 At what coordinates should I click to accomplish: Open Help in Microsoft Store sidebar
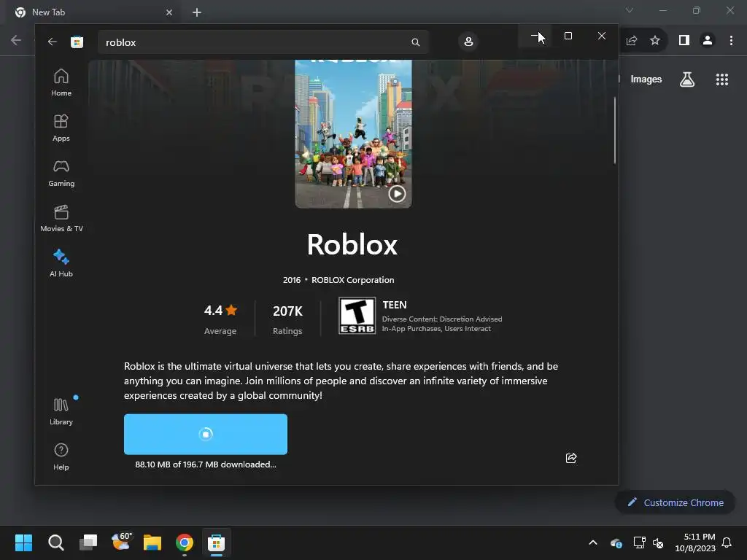point(61,456)
